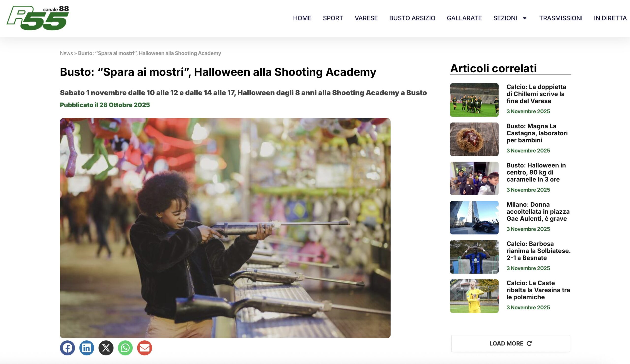Click Barbosa Solbiatese article thumbnail

tap(474, 257)
